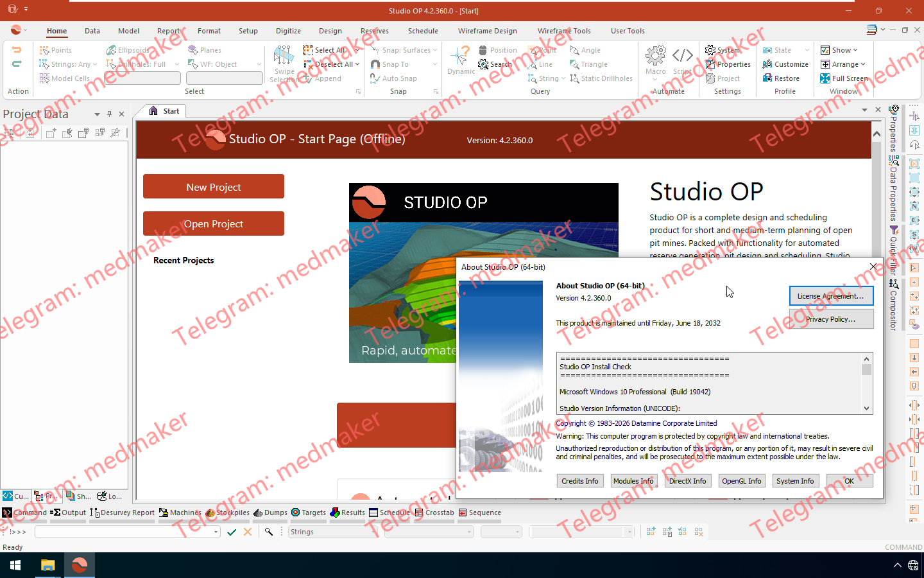Click the Script code icon
Screen dimensions: 924x578
pos(682,55)
